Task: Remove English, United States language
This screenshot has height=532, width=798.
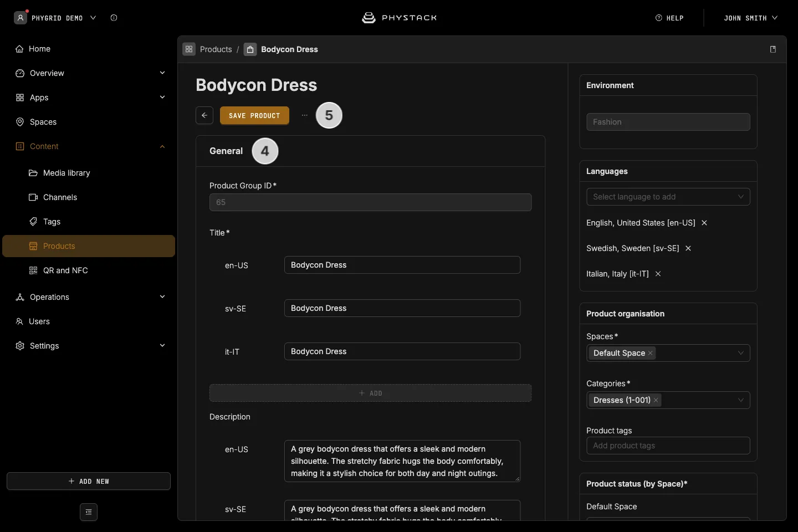Action: click(x=704, y=223)
